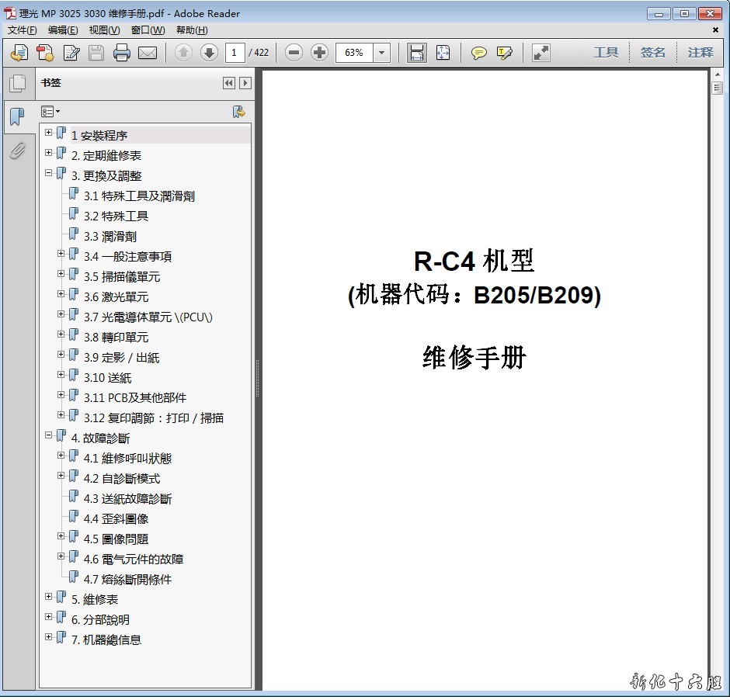This screenshot has height=700, width=730.
Task: Go to next page with down arrow
Action: pos(209,53)
